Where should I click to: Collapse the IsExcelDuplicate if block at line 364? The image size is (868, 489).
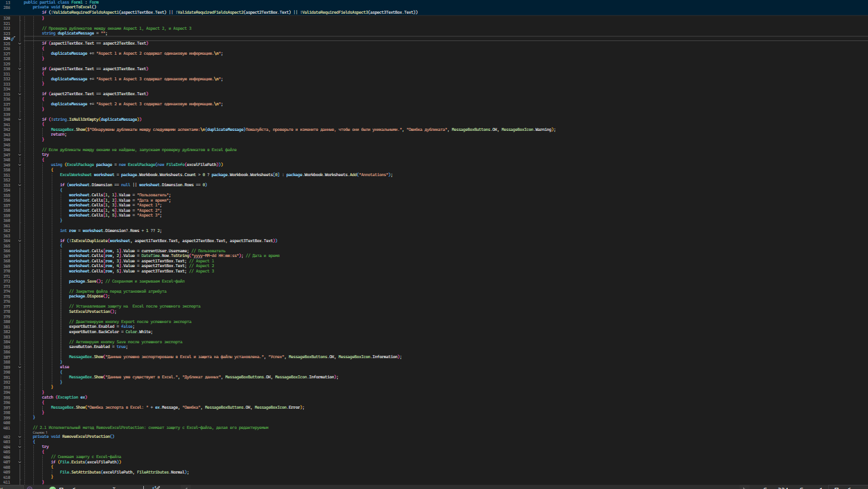coord(20,241)
